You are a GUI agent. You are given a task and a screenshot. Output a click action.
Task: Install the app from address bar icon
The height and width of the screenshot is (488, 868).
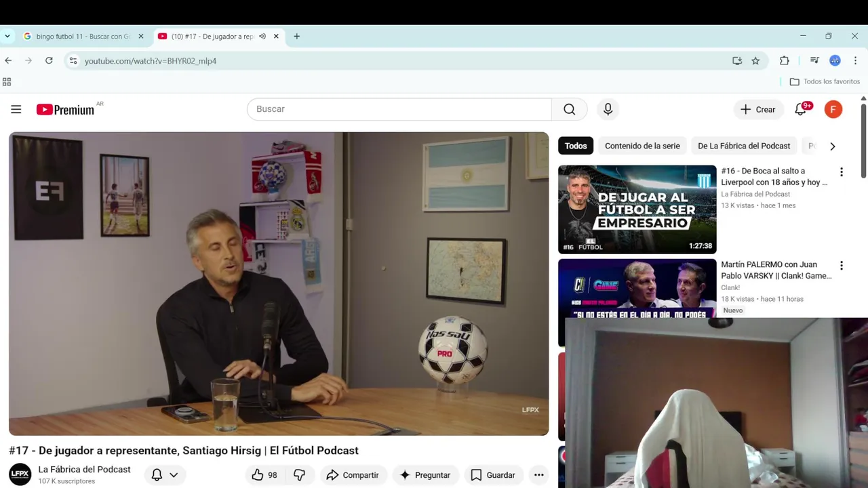[737, 61]
